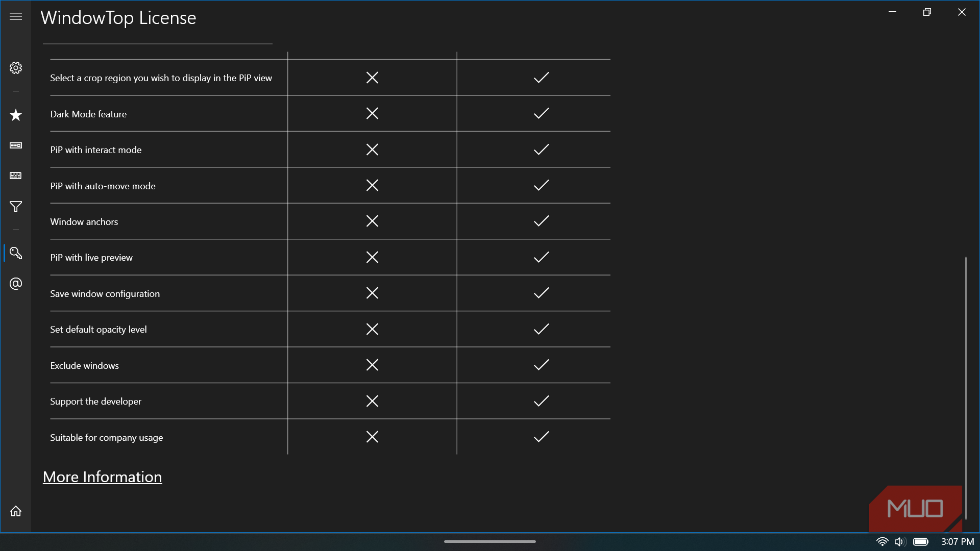Open the keyboard hotkeys page

pyautogui.click(x=16, y=176)
